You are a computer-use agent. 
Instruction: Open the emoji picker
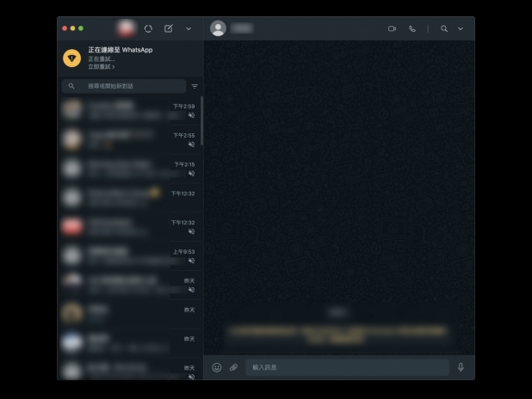point(217,367)
